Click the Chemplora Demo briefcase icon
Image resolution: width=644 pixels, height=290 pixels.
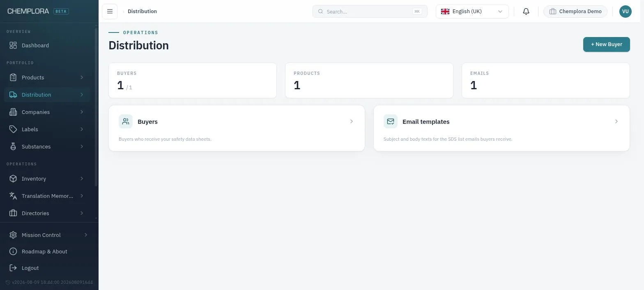pyautogui.click(x=553, y=12)
